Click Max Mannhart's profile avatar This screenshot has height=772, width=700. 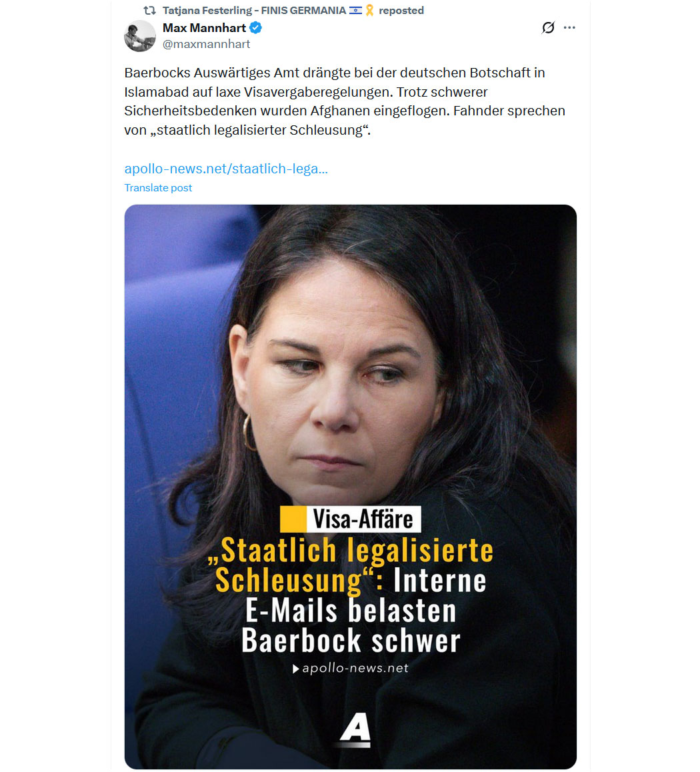tap(140, 36)
